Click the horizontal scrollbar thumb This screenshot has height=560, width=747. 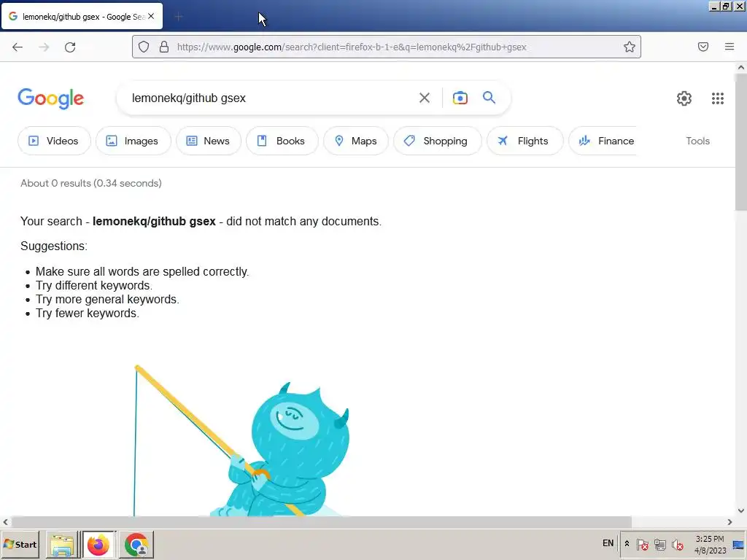click(321, 522)
